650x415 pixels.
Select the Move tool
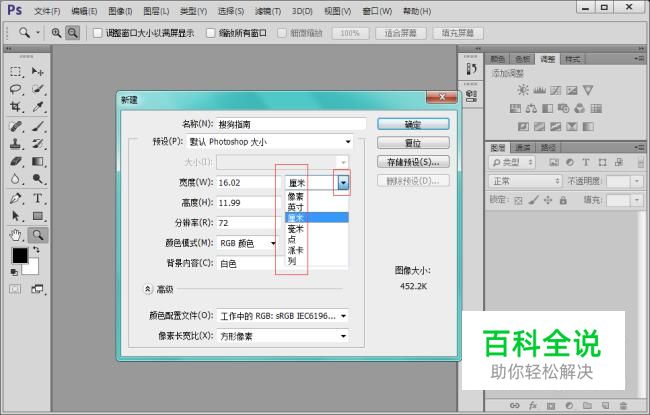[38, 72]
